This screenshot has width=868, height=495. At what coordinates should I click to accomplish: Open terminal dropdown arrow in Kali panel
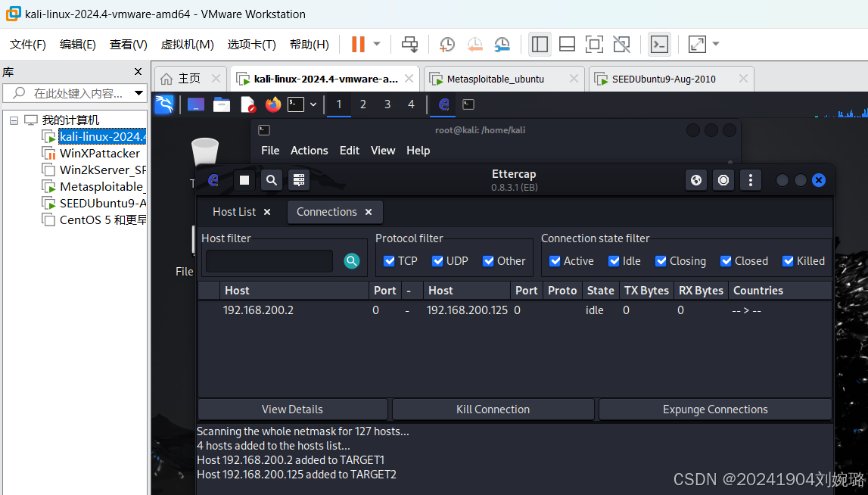pos(313,104)
